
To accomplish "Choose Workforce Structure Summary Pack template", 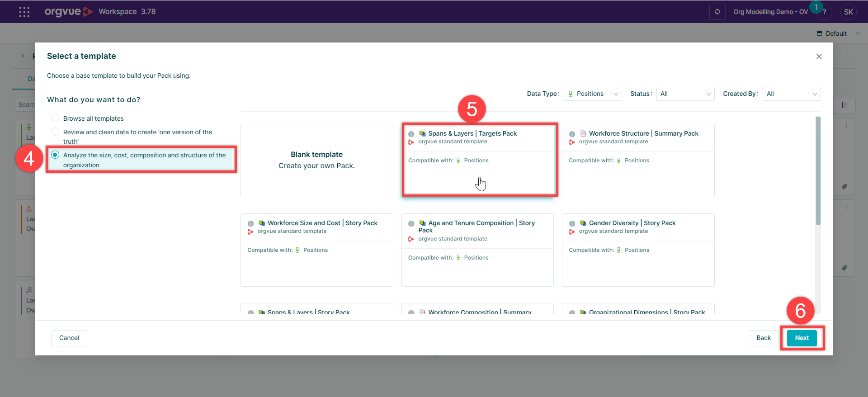I will pos(638,161).
